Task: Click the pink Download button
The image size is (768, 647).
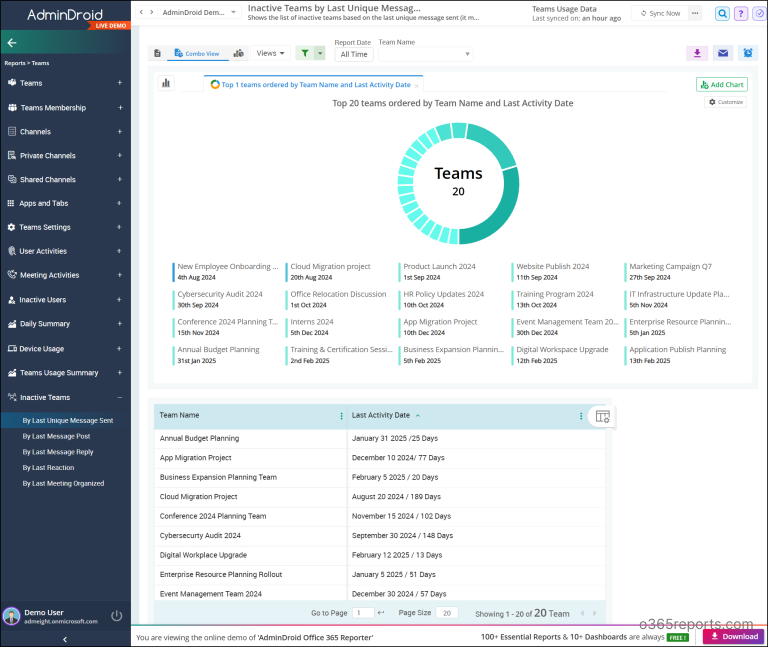Action: 734,636
